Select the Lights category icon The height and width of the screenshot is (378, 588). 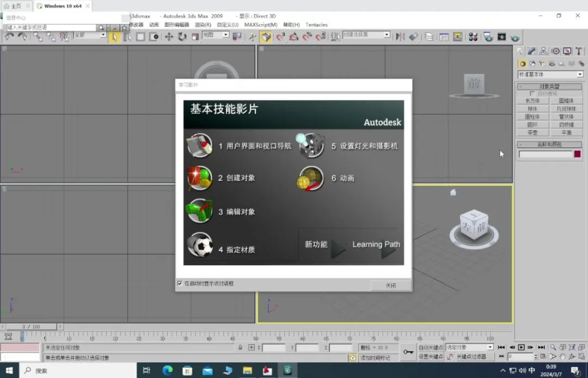[x=542, y=64]
